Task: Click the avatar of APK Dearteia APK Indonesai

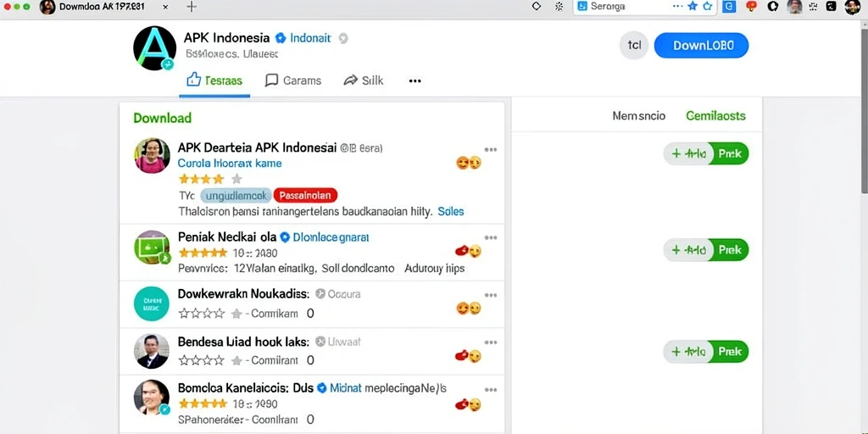Action: coord(152,156)
